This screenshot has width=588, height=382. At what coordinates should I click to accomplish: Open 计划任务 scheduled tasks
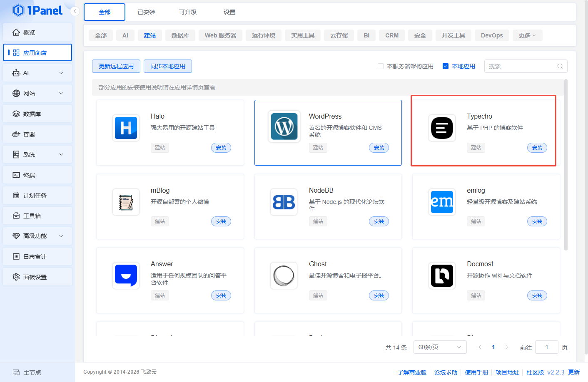37,195
